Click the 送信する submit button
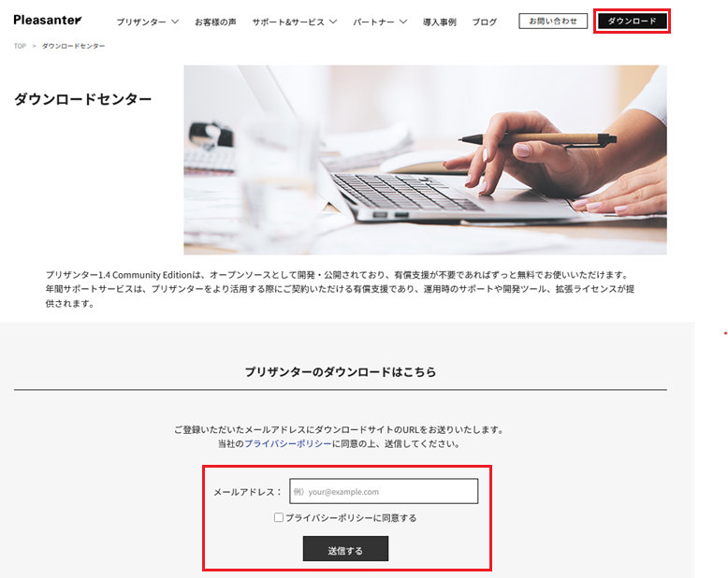 point(345,549)
